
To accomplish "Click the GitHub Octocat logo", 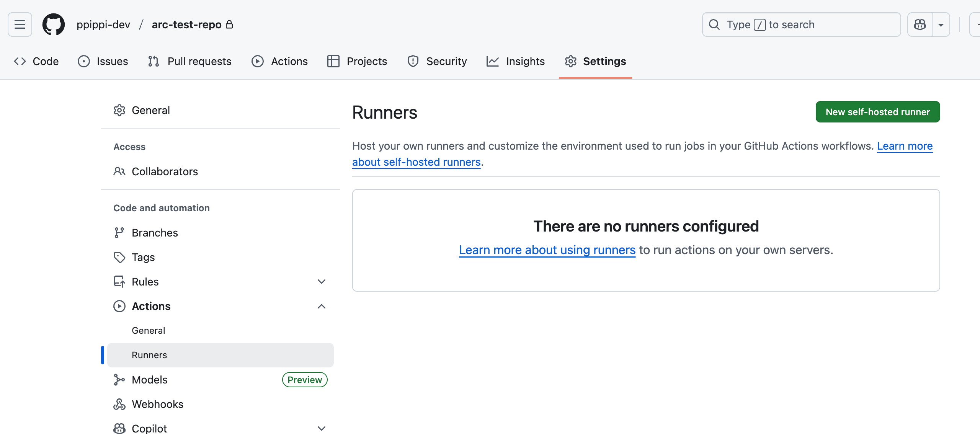I will point(54,24).
